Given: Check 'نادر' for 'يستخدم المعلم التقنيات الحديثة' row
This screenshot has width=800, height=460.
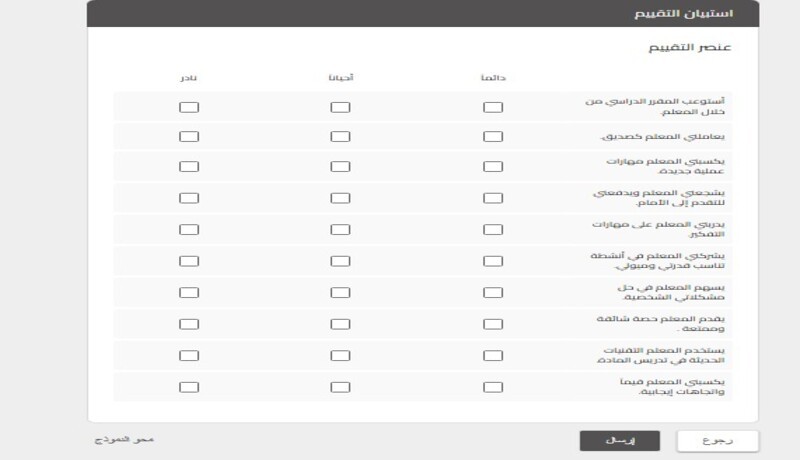Looking at the screenshot, I should pos(189,355).
